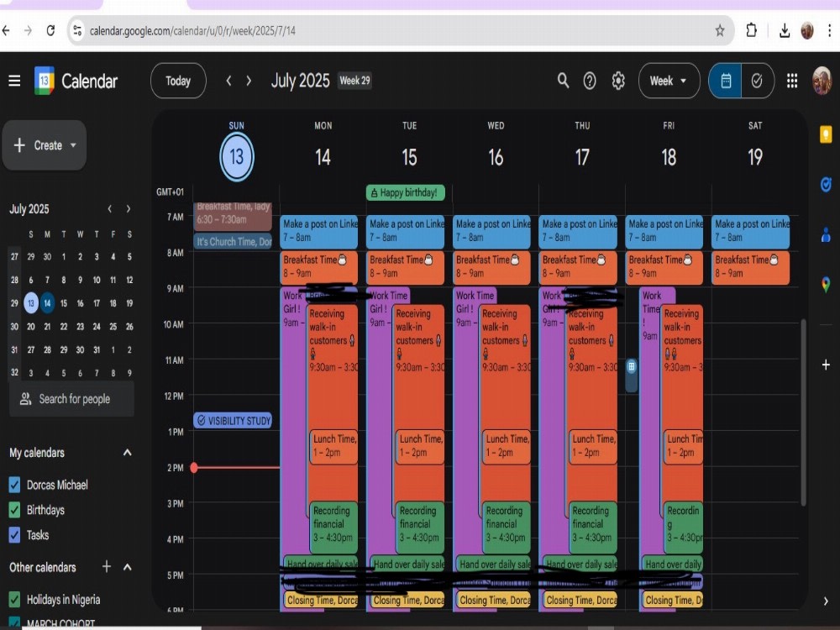Toggle Birthdays calendar checkbox
The width and height of the screenshot is (840, 630).
tap(15, 510)
